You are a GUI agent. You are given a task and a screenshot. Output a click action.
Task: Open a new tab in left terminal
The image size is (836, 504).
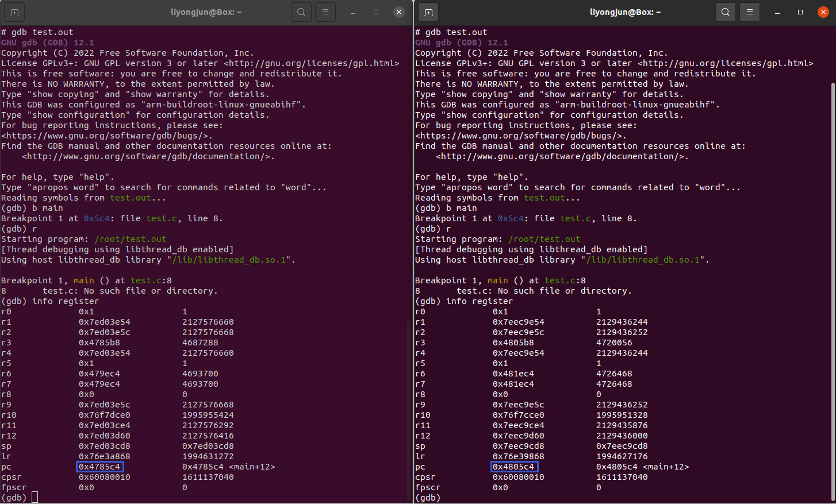(x=14, y=12)
